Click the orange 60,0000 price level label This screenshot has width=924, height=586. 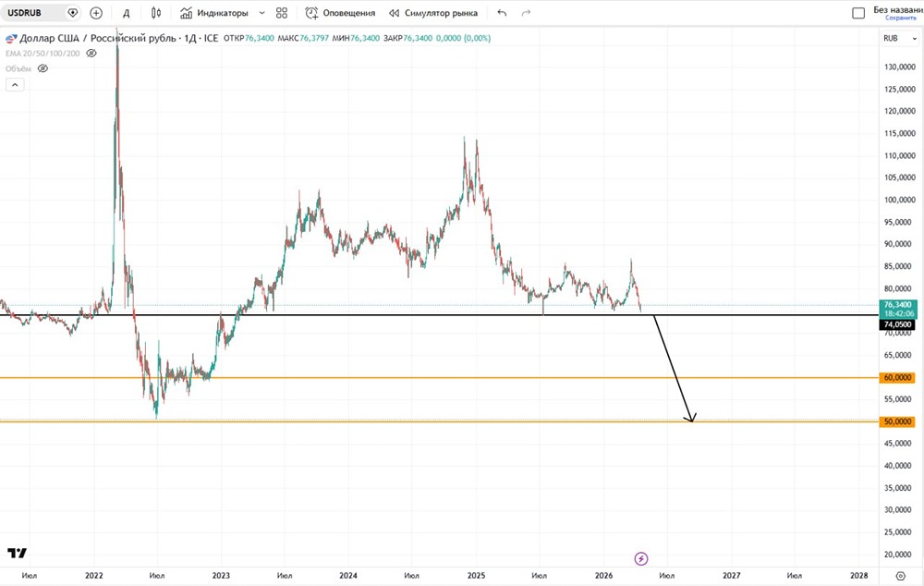897,377
